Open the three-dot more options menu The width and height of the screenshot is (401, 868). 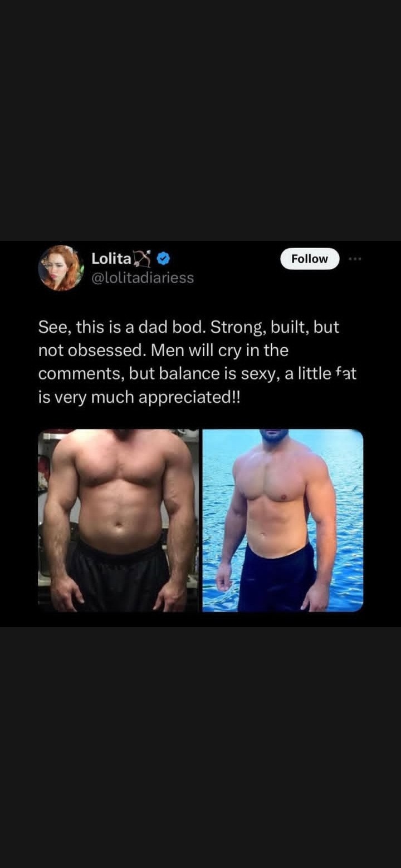click(x=354, y=259)
